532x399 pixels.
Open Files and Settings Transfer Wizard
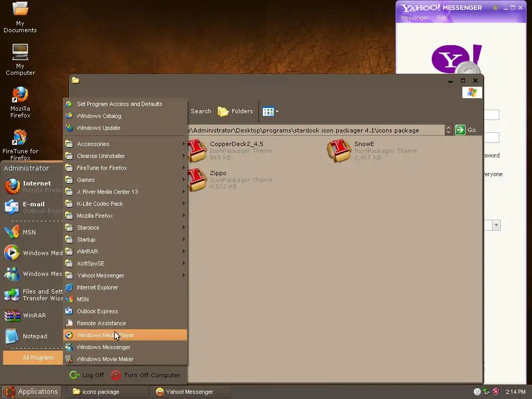pos(33,295)
